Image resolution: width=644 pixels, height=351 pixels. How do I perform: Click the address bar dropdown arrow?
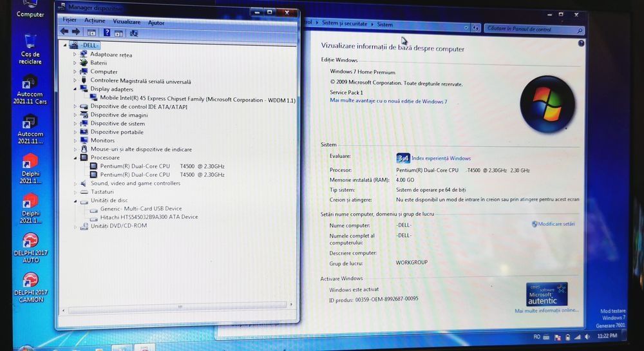(x=466, y=28)
